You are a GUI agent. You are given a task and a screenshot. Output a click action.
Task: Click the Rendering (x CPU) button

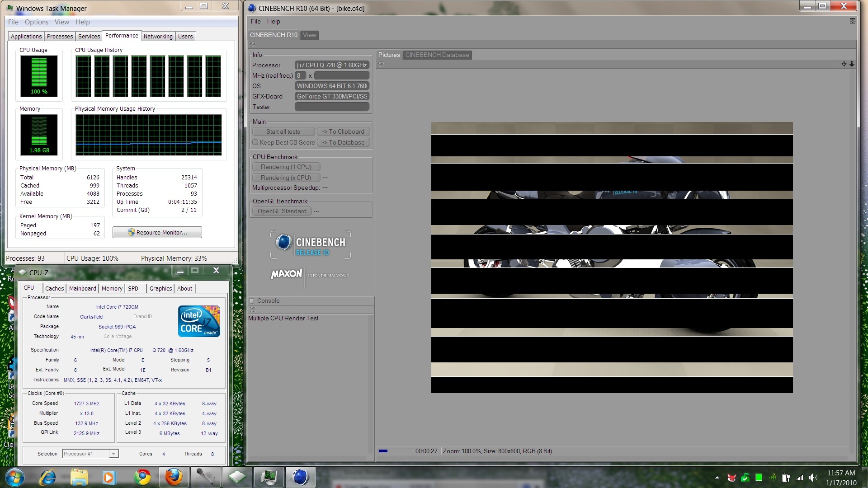286,178
